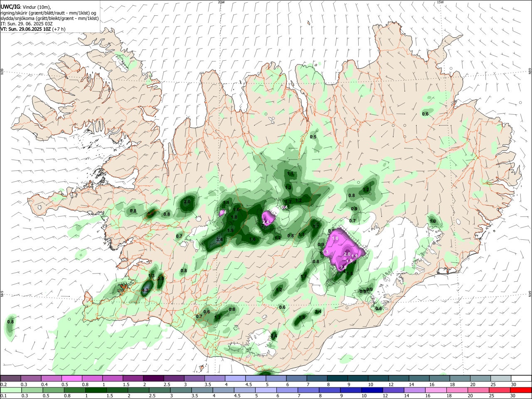Click the pink swatch labeled 20 in bottom legend row
The image size is (532, 399).
[x=478, y=390]
